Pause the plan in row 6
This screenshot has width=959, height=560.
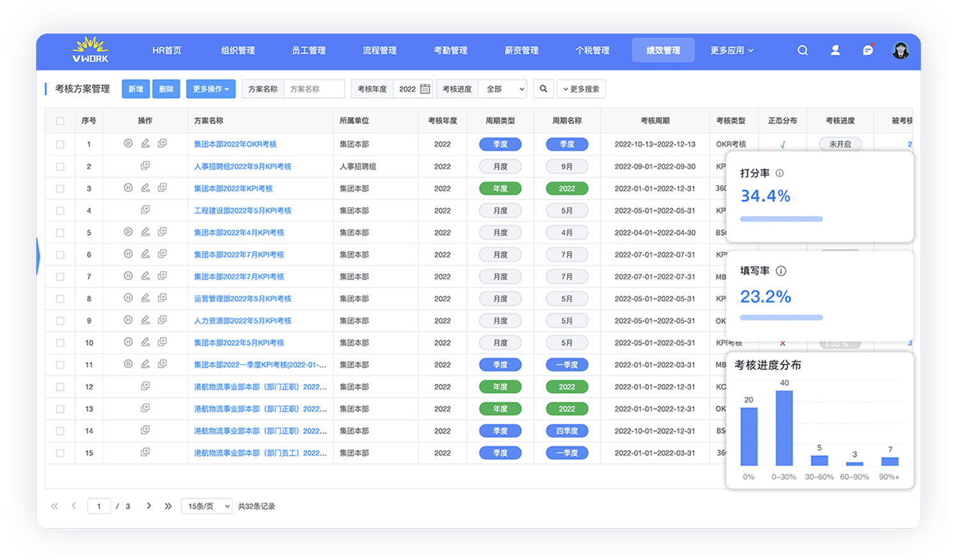point(128,254)
